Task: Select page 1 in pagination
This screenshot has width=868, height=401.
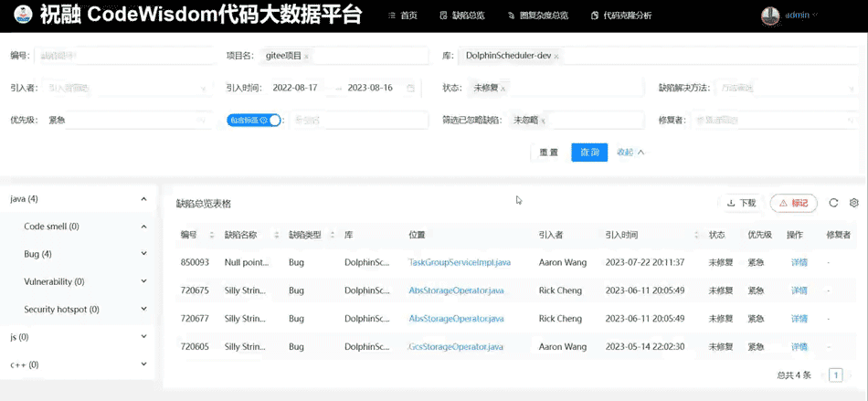Action: tap(835, 375)
